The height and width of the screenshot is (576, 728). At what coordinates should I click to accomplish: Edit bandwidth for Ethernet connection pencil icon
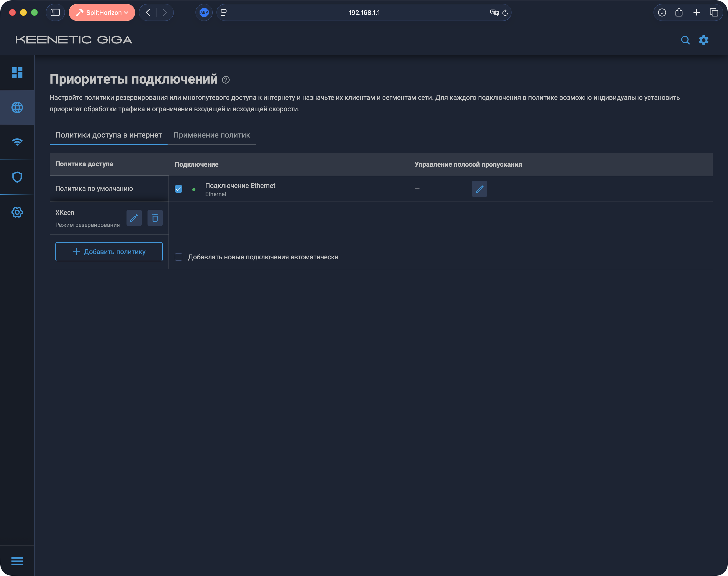pyautogui.click(x=479, y=189)
